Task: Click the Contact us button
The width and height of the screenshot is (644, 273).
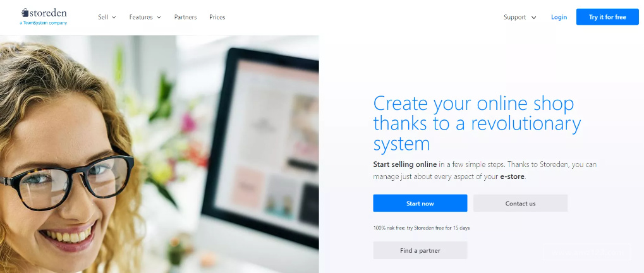Action: coord(520,203)
